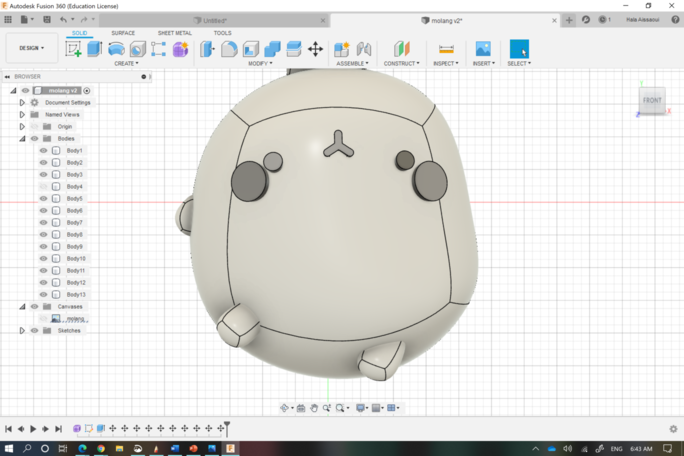This screenshot has height=456, width=684.
Task: Click the Measure tool under Inspect
Action: point(446,49)
